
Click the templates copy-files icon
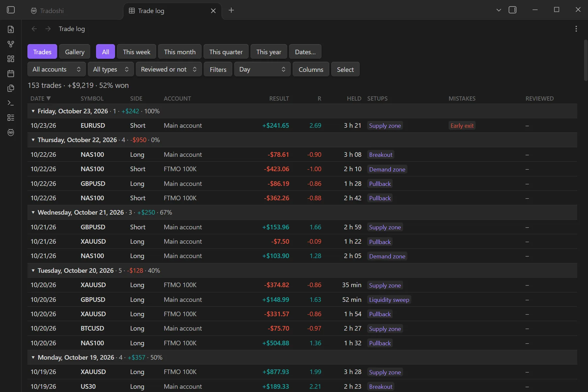click(11, 88)
